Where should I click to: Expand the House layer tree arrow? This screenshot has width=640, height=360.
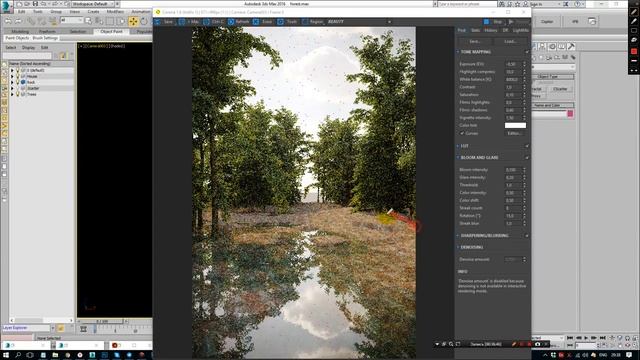(12, 76)
